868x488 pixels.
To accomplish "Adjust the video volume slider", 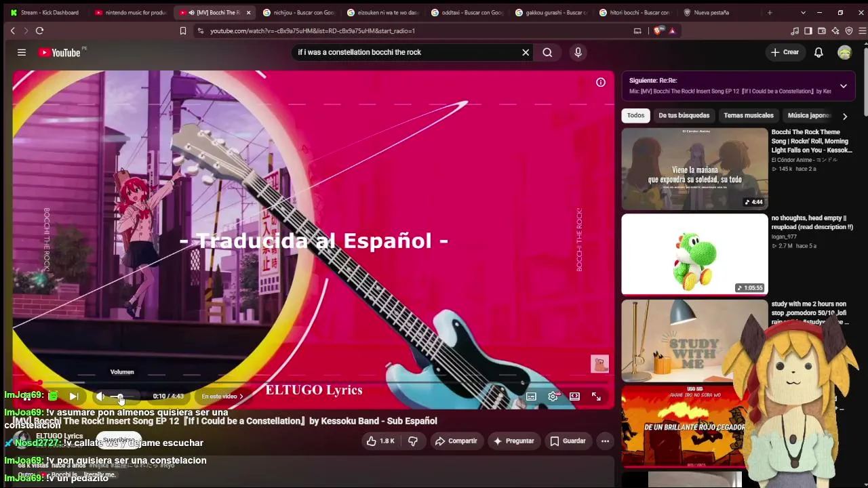I will point(121,396).
